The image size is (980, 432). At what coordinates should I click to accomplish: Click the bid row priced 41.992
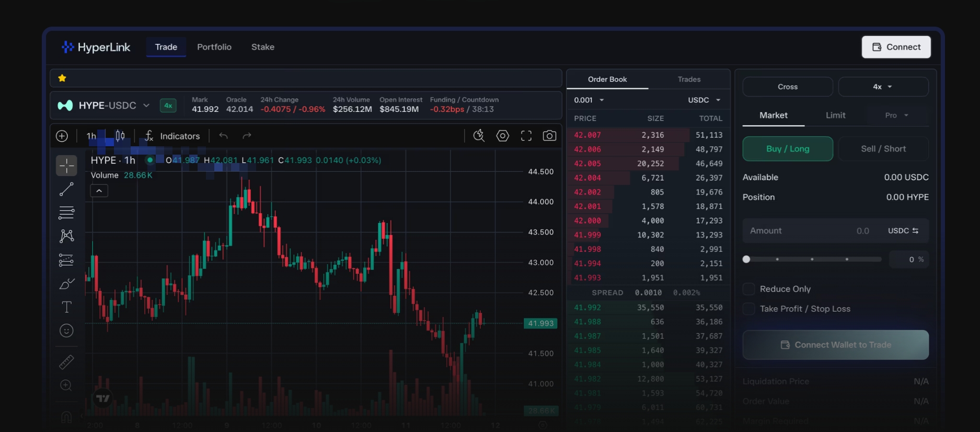[648, 308]
